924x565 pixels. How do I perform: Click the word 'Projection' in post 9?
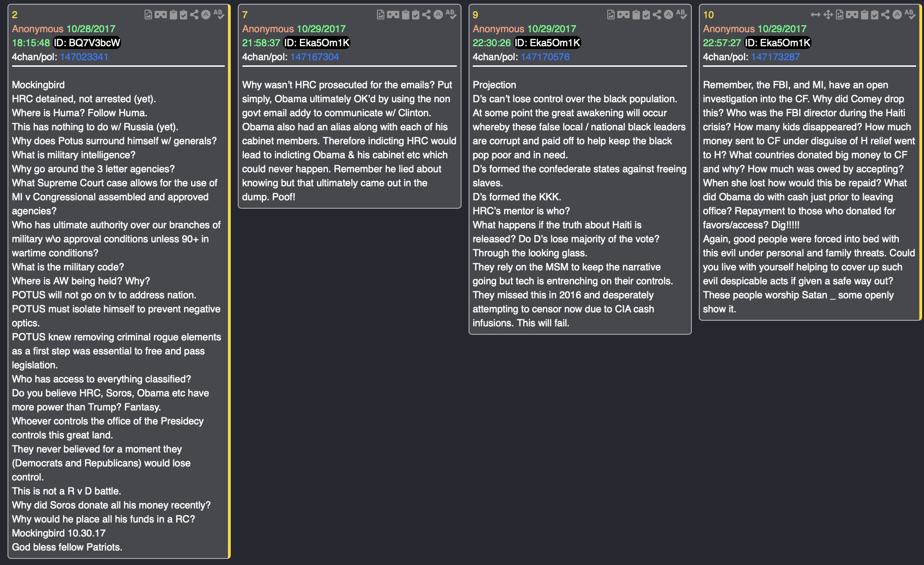[x=494, y=85]
